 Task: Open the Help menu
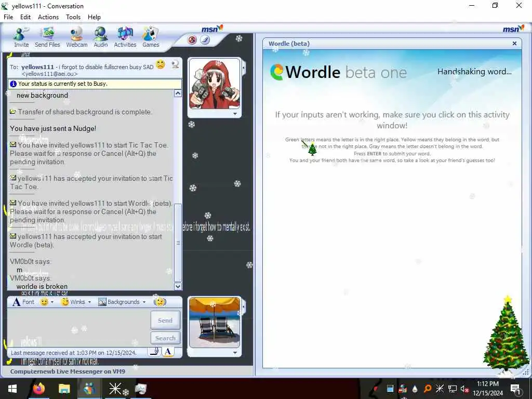coord(94,17)
